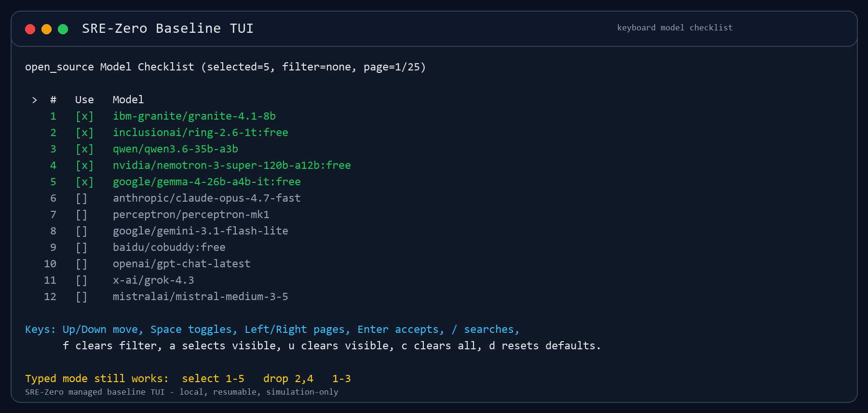Check the openai/gpt-chat-latest checkbox

(81, 264)
